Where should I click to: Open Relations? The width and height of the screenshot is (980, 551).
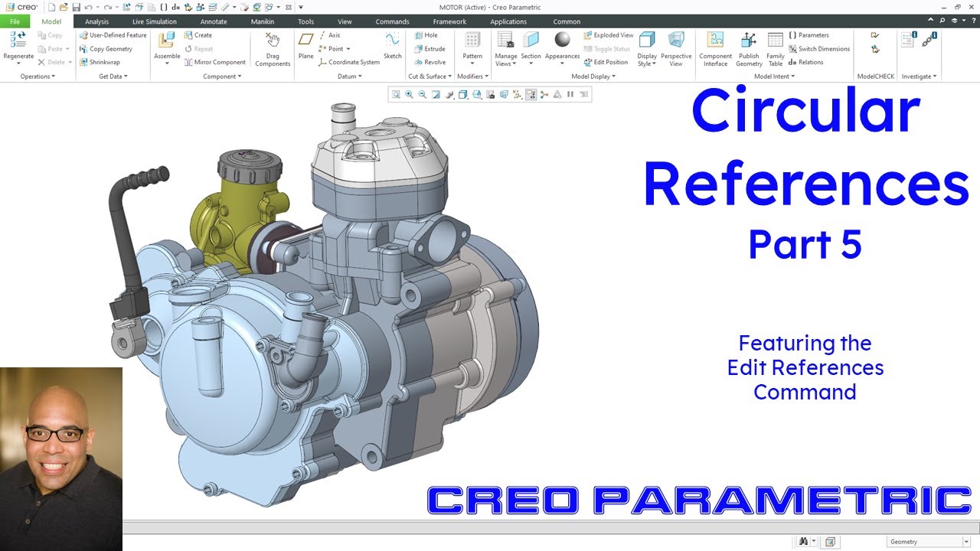tap(806, 63)
